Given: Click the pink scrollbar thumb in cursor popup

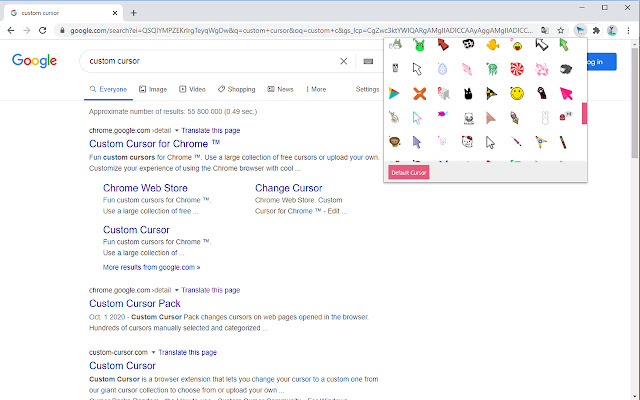Looking at the screenshot, I should pyautogui.click(x=584, y=113).
